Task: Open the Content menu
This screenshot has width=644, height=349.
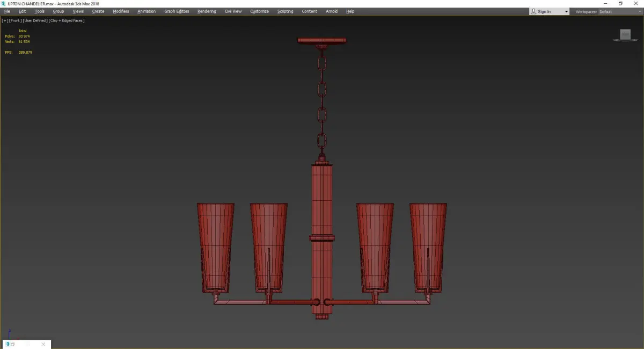Action: (309, 11)
